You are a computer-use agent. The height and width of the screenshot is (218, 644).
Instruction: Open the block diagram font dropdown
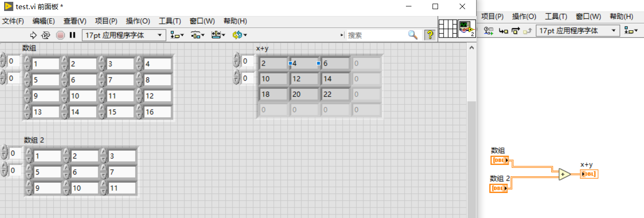[x=578, y=31]
